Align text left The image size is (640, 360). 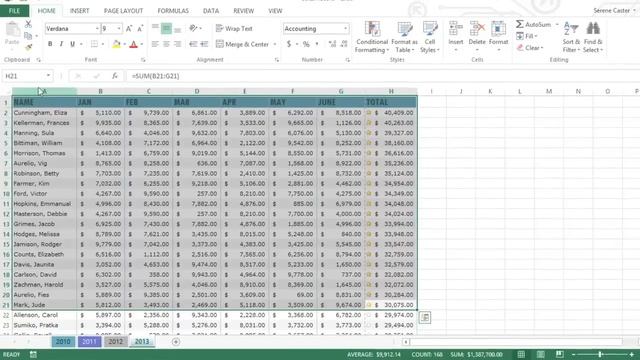155,44
